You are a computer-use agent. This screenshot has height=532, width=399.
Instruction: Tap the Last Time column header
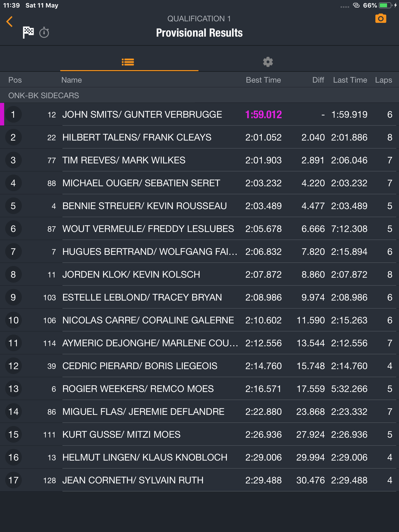[350, 80]
